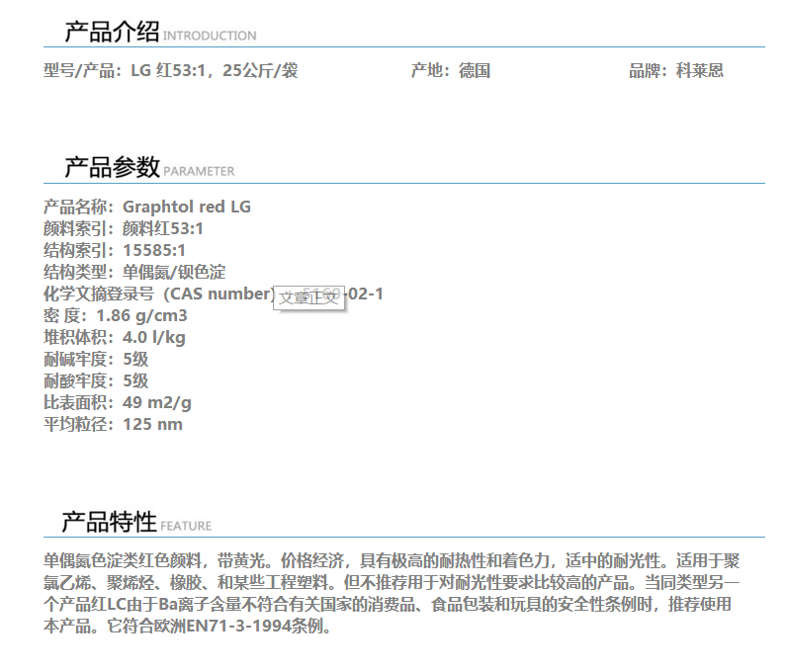Screen dimensions: 786x672
Task: Click the 产品介绍 section heading
Action: pos(111,32)
